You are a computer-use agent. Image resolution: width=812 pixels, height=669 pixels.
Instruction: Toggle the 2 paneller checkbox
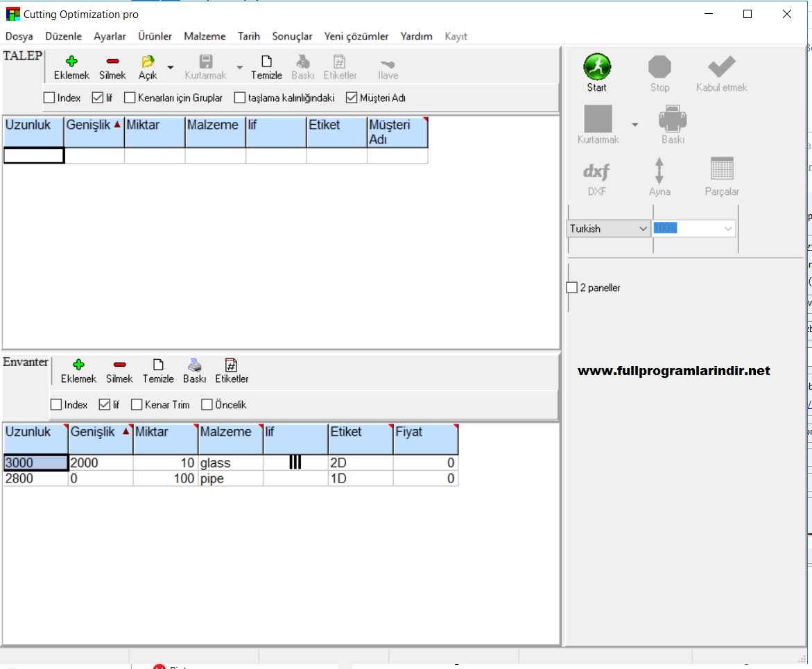pos(572,288)
